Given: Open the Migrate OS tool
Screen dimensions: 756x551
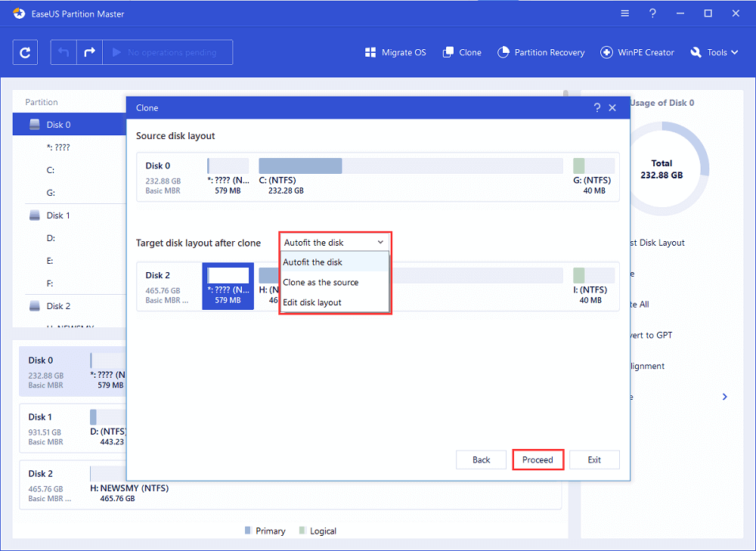Looking at the screenshot, I should (395, 52).
